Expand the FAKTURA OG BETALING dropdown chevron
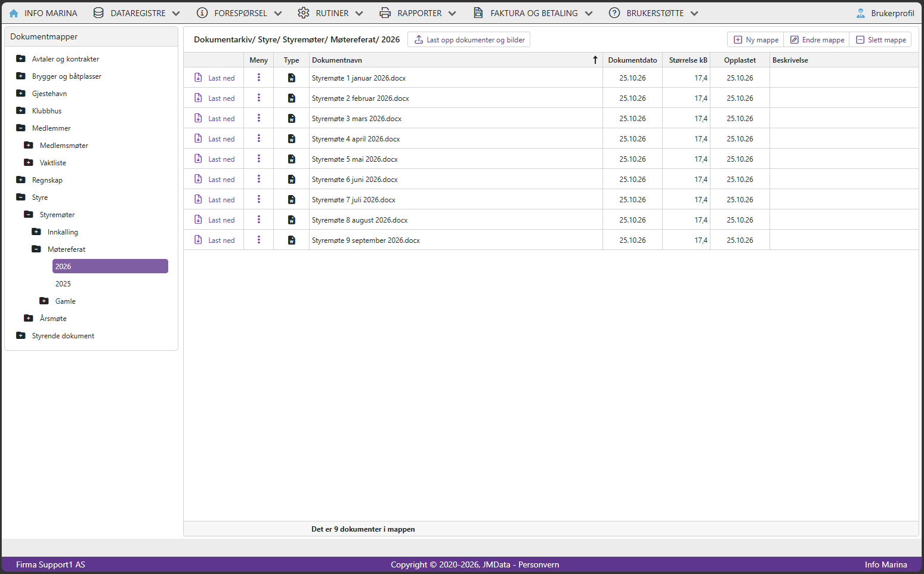924x574 pixels. pos(589,13)
